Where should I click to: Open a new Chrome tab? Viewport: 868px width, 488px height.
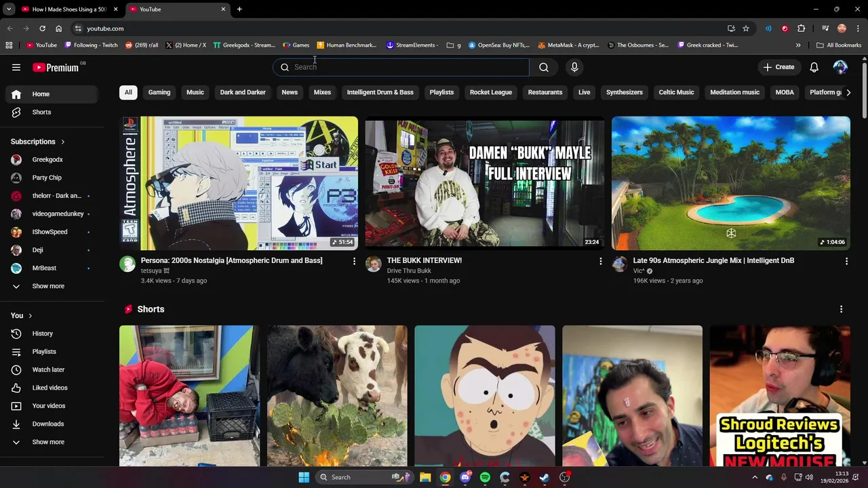click(239, 9)
